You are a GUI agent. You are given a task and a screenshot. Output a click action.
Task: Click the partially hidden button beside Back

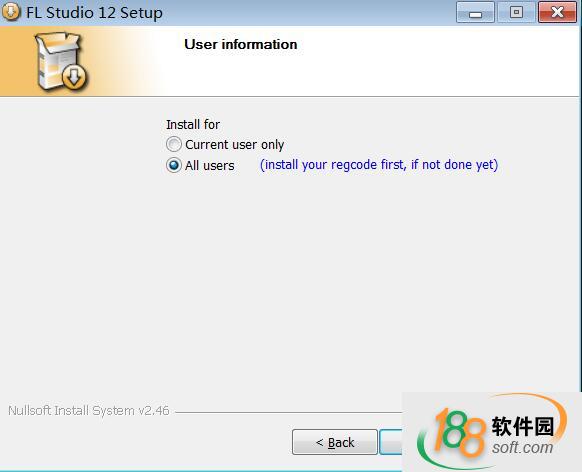click(x=390, y=442)
